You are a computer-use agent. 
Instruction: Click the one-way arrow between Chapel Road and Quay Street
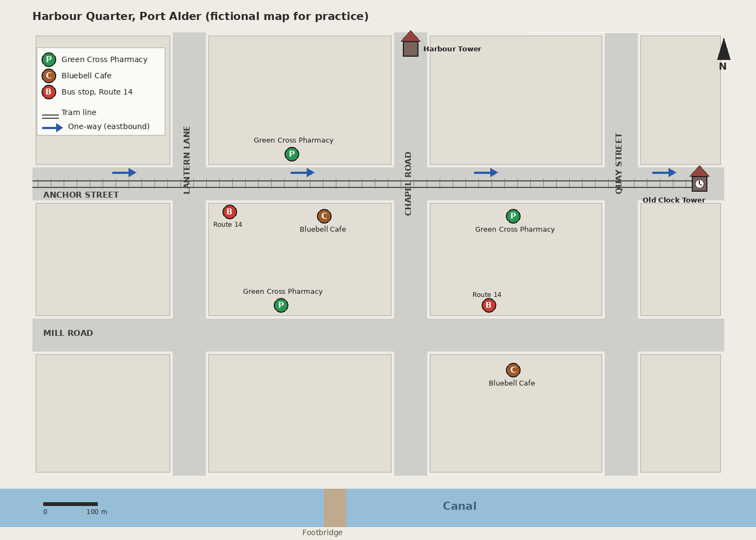click(486, 173)
